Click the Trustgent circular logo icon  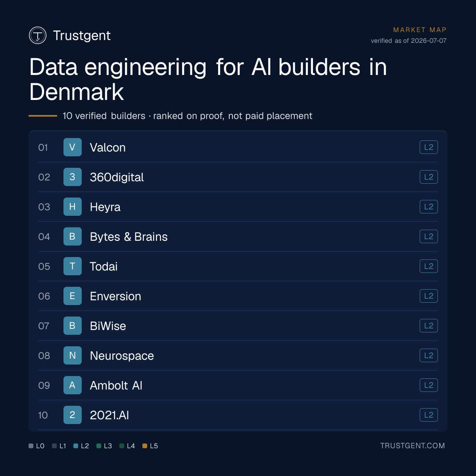(x=38, y=35)
